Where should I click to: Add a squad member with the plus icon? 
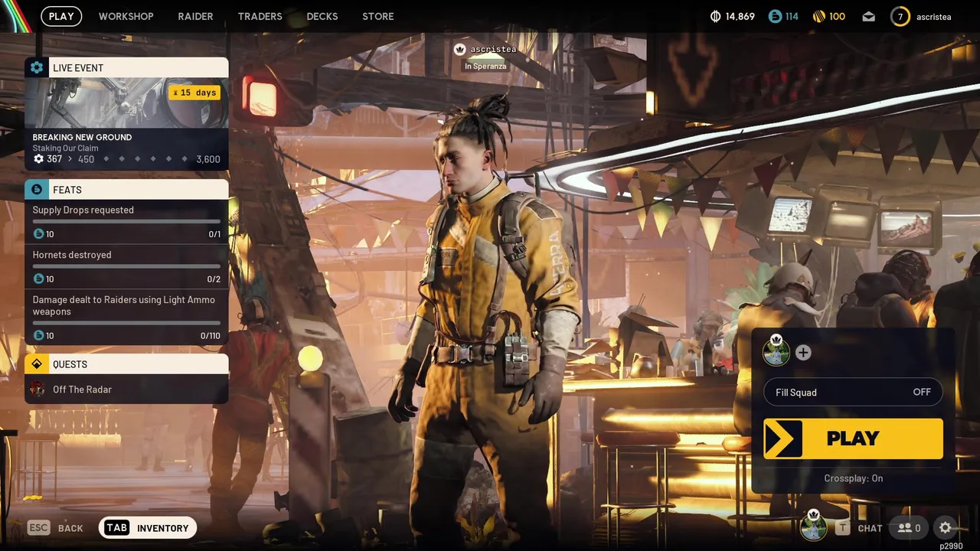click(x=803, y=353)
